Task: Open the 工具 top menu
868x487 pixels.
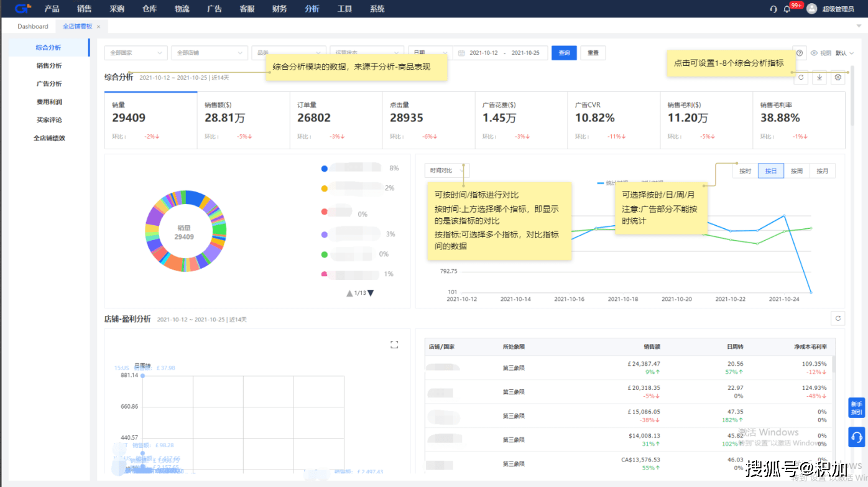Action: (x=344, y=9)
